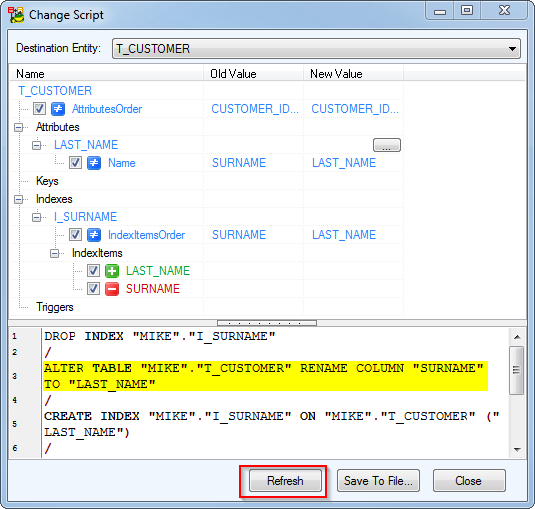This screenshot has width=535, height=509.
Task: Uncheck the IndexItemsOrder checkbox
Action: tap(75, 235)
